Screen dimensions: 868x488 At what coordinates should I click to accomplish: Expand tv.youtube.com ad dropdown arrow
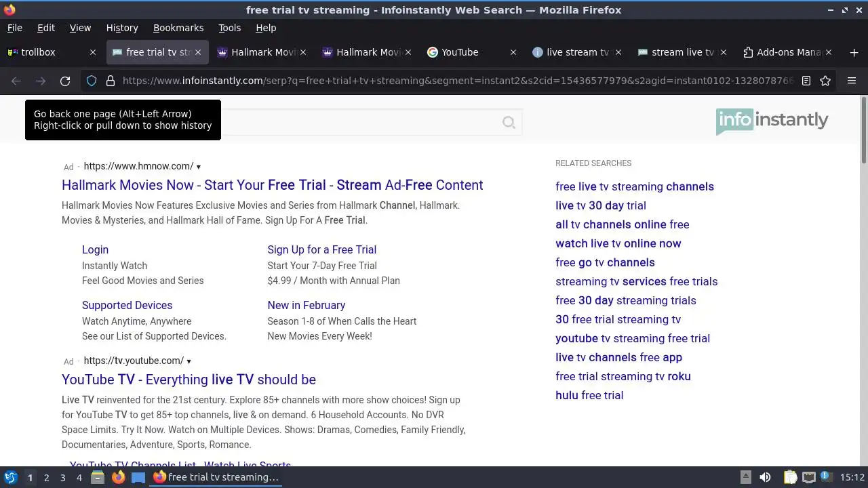[x=189, y=361]
